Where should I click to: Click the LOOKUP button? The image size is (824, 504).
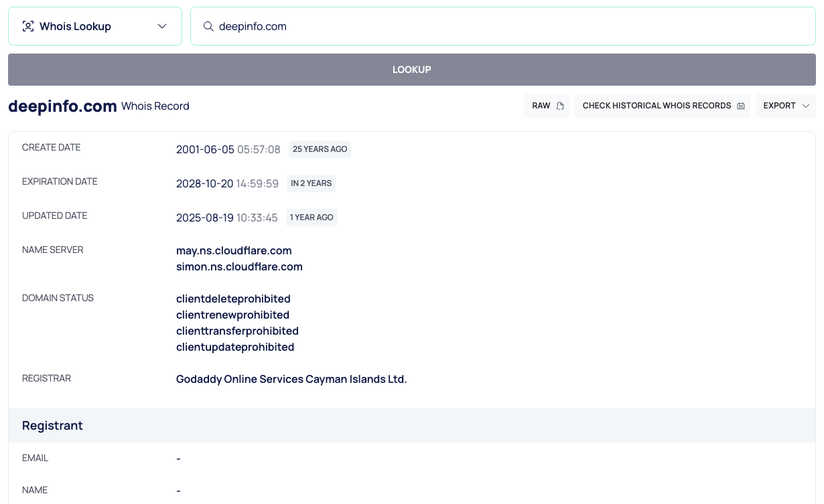[x=412, y=70]
